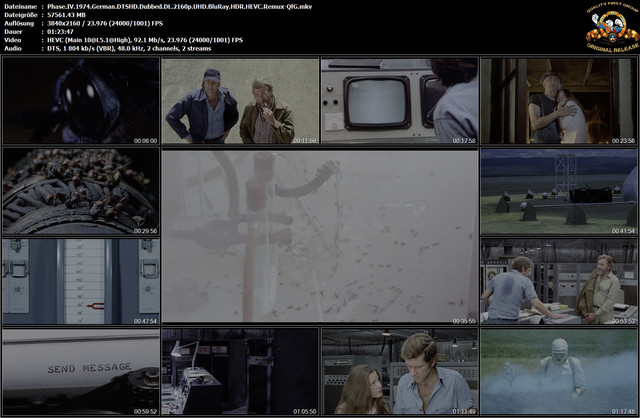Click the 00:17:58 timestamp label
The height and width of the screenshot is (418, 640).
[464, 140]
